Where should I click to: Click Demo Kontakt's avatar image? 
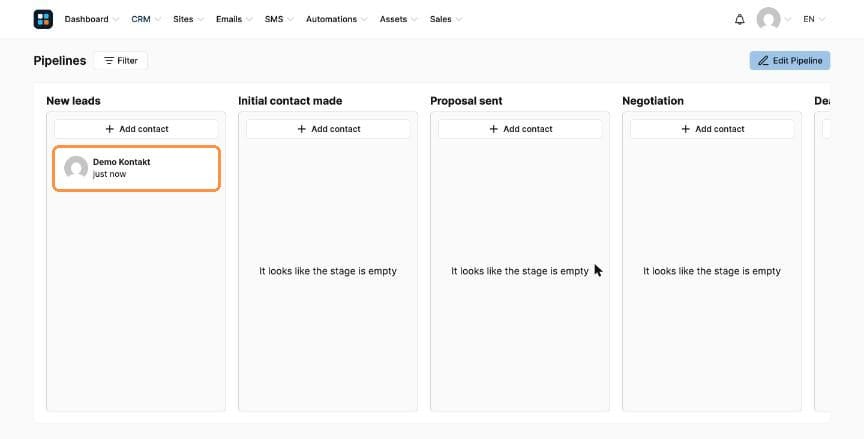[x=76, y=167]
